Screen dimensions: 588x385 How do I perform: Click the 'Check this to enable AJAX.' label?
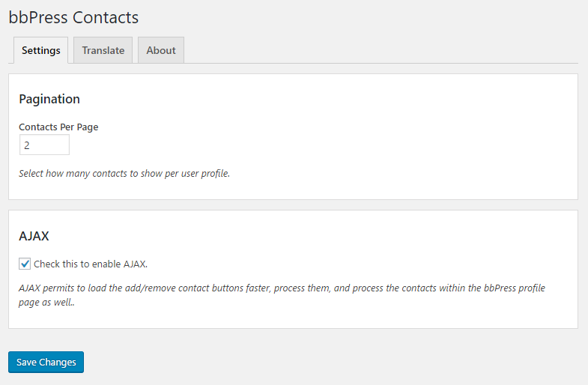pos(91,264)
